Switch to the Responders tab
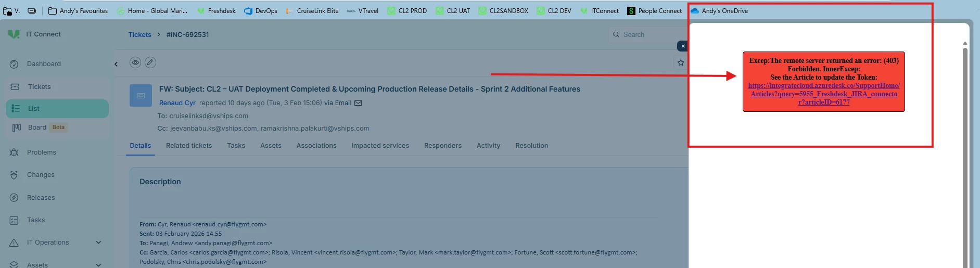The image size is (980, 268). (x=443, y=146)
